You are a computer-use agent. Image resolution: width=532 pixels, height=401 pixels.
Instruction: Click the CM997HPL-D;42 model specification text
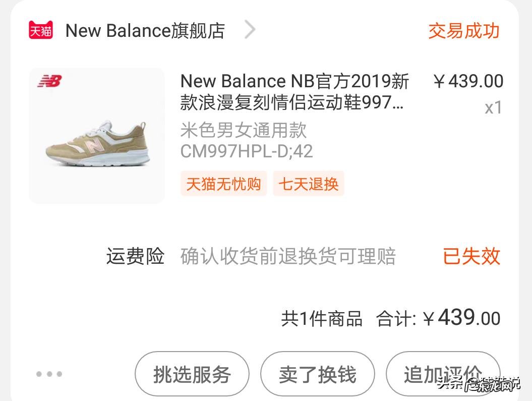coord(247,152)
